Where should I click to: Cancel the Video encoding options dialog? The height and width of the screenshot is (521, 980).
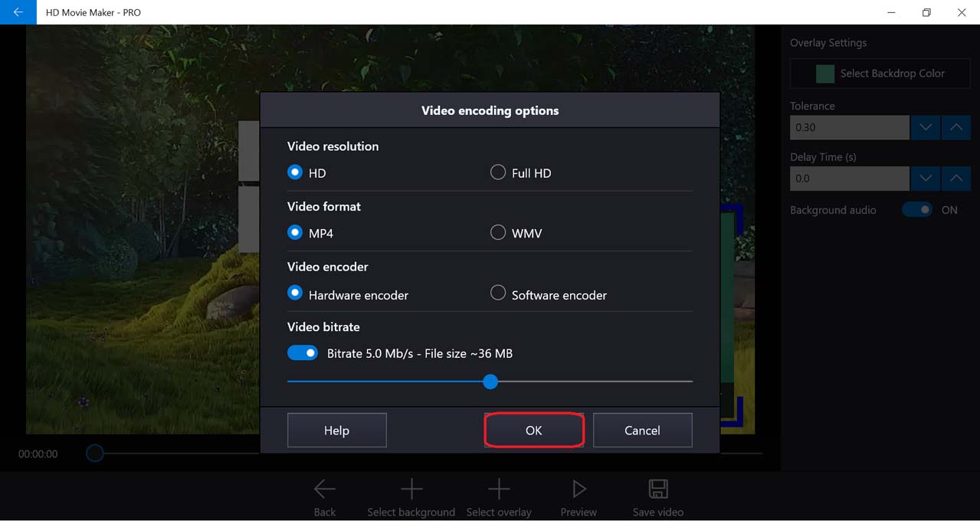[x=642, y=431]
